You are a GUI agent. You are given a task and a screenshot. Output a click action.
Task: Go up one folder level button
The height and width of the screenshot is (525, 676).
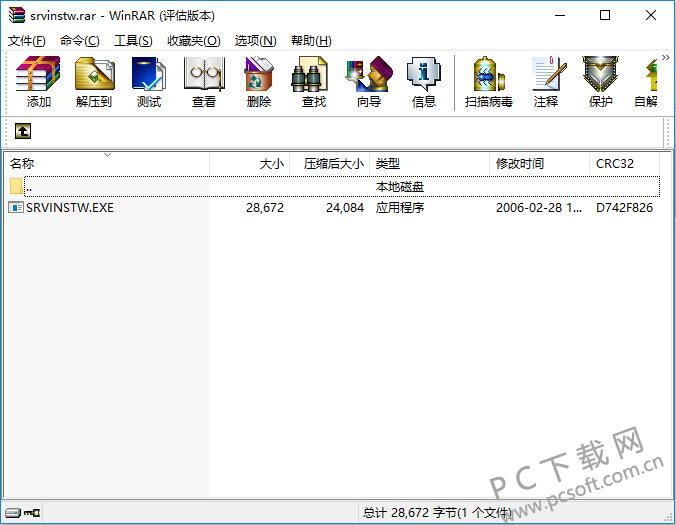click(x=23, y=132)
